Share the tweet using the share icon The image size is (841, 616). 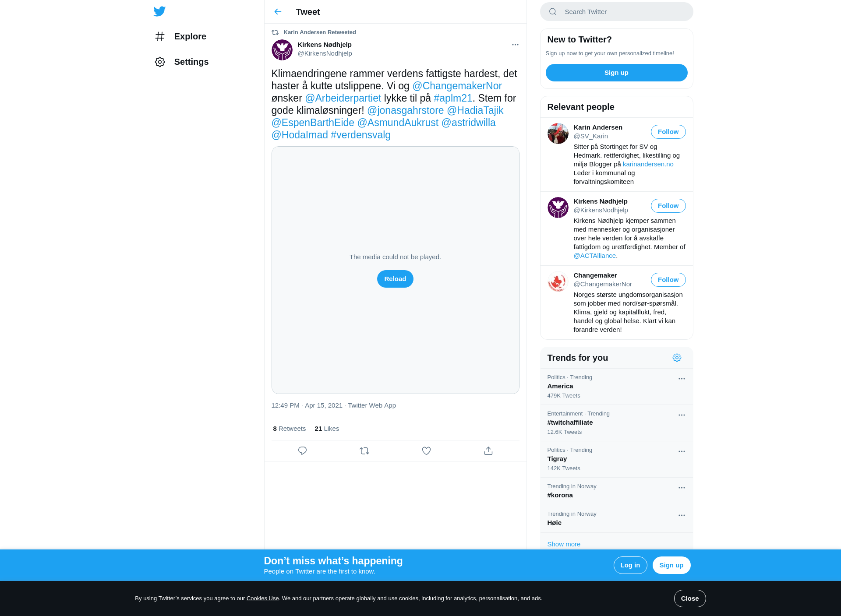[488, 451]
